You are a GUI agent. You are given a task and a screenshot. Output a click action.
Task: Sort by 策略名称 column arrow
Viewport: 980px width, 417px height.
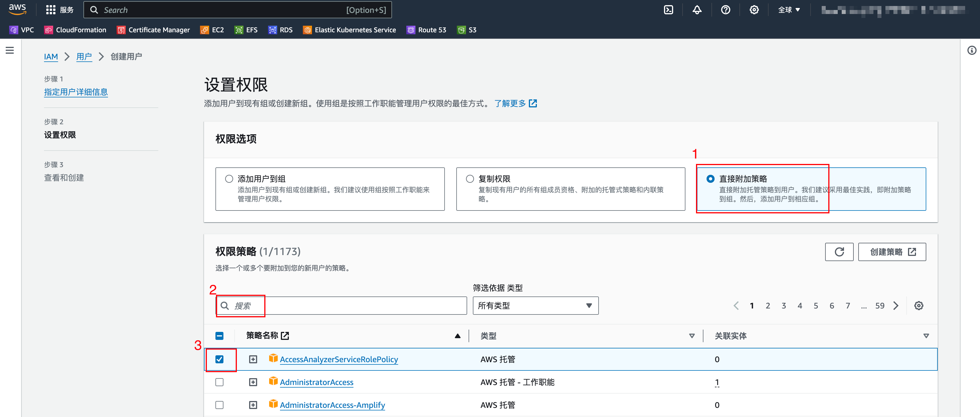tap(457, 336)
